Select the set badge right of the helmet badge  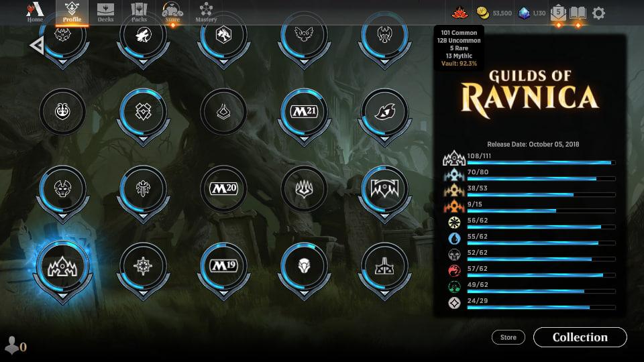384,266
